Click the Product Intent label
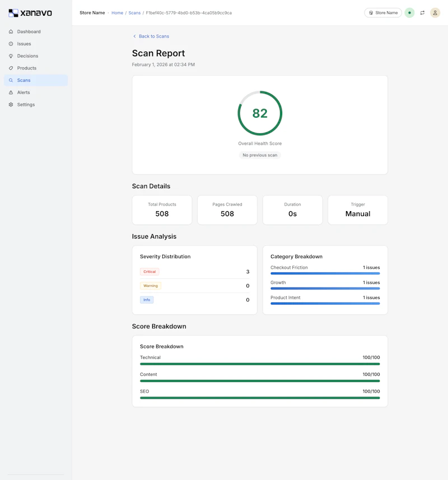Screen dimensions: 448x480 285,297
